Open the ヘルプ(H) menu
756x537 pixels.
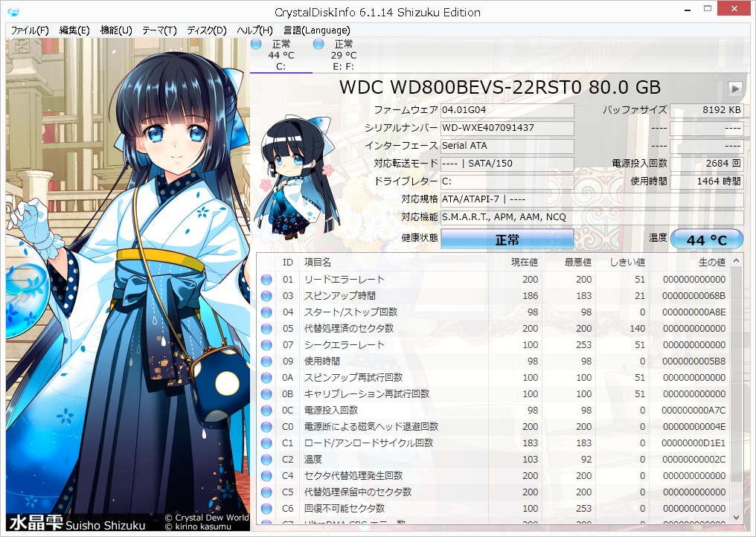tap(254, 30)
